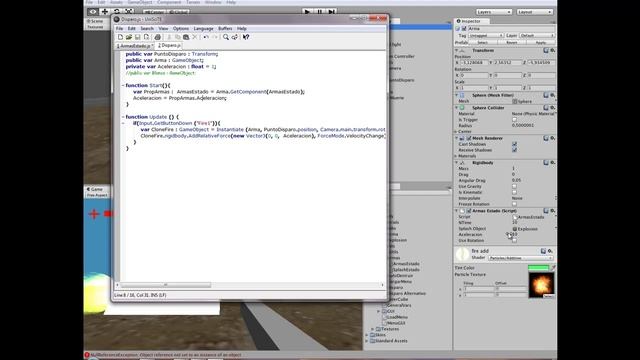
Task: Click the Game tab in Unity
Action: click(96, 189)
